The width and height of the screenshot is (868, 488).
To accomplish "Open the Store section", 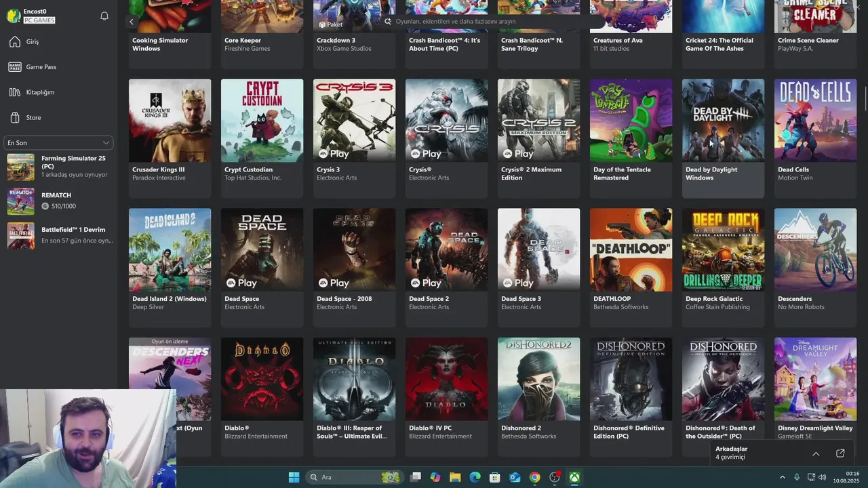I will pyautogui.click(x=58, y=117).
